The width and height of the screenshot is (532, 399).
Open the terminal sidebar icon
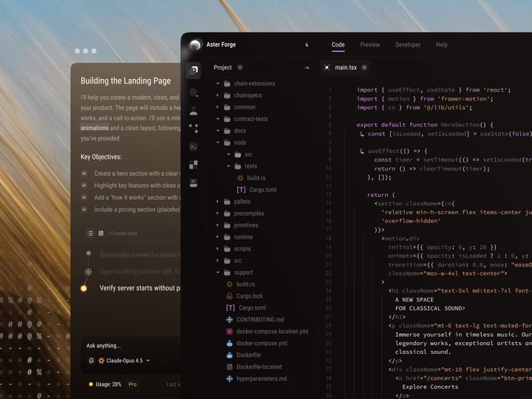[194, 146]
